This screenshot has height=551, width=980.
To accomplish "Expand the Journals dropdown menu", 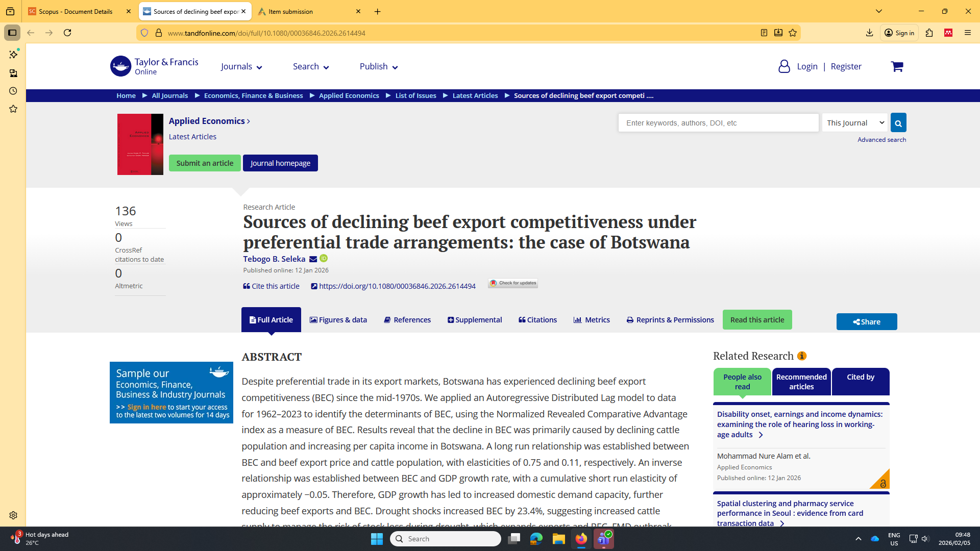I will point(241,67).
